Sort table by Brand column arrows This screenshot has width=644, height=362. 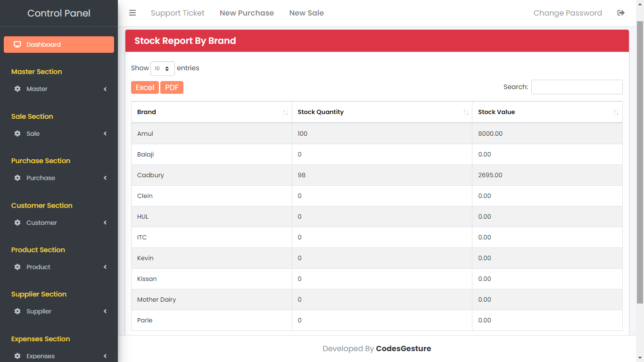[285, 112]
